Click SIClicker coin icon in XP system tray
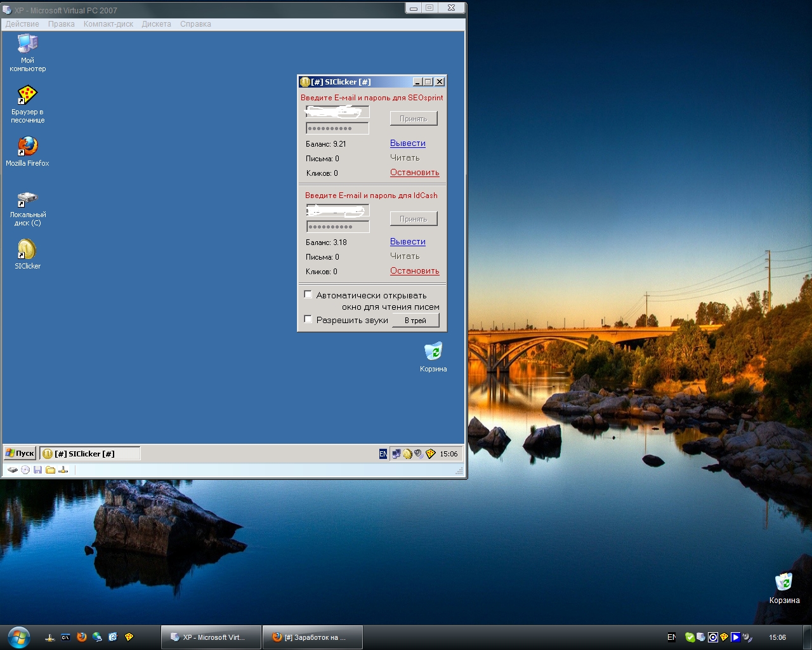This screenshot has height=650, width=812. pyautogui.click(x=408, y=454)
